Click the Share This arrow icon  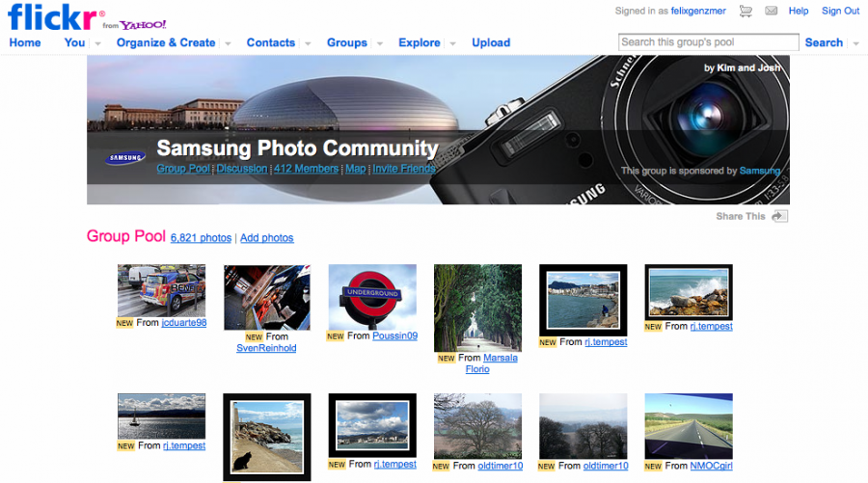tap(780, 216)
